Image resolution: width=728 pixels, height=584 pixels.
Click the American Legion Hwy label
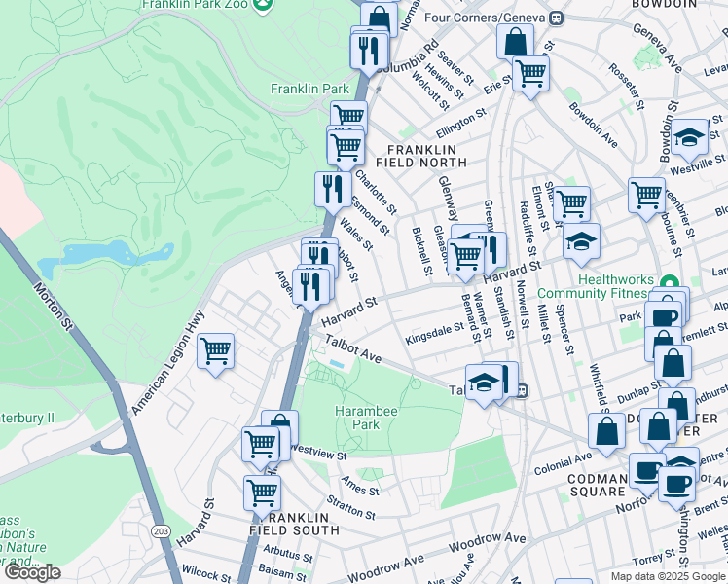168,363
